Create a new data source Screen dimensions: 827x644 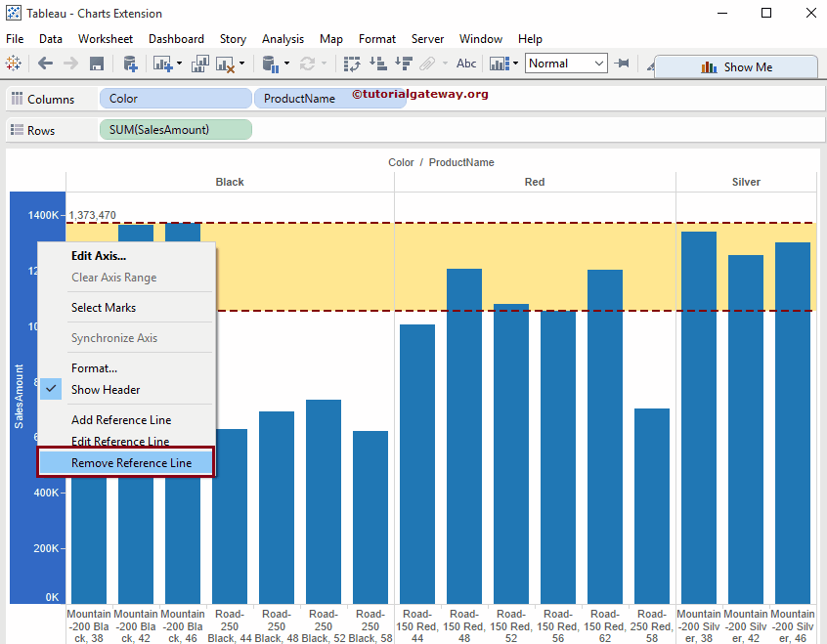pos(130,64)
